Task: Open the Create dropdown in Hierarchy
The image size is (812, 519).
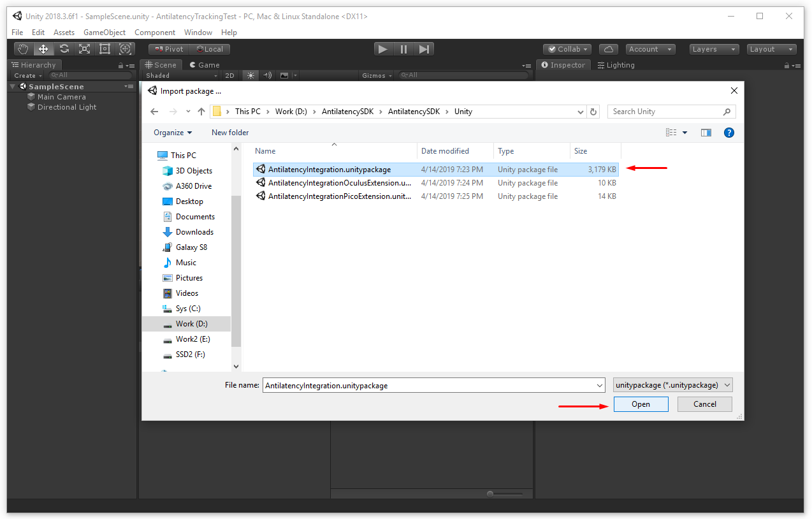Action: (28, 75)
